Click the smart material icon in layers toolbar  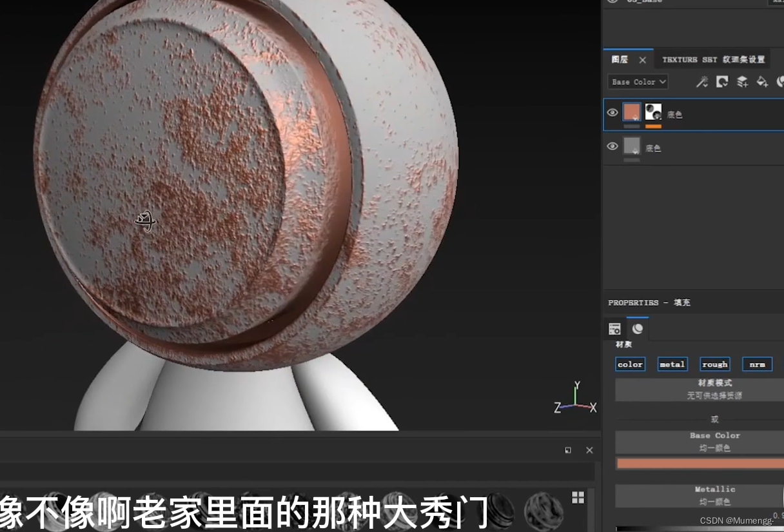point(780,82)
